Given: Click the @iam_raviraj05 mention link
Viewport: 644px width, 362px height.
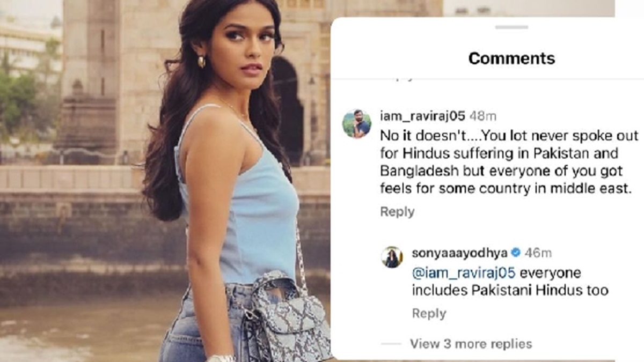Looking at the screenshot, I should (x=464, y=272).
